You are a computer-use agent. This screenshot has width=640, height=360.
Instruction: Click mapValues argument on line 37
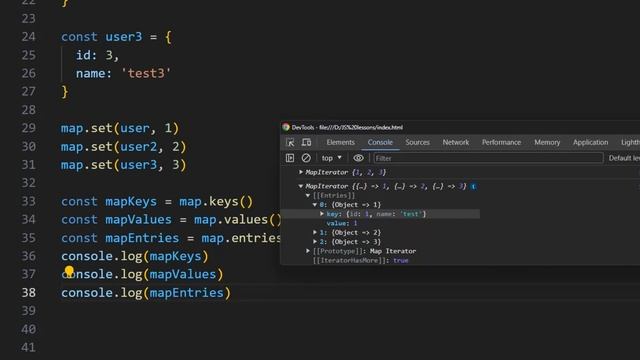tap(183, 274)
